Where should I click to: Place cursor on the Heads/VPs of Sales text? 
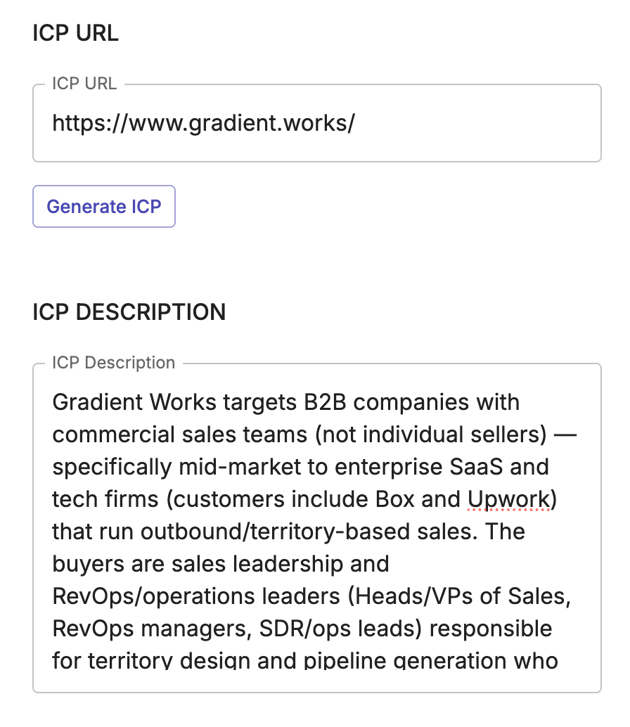[459, 597]
